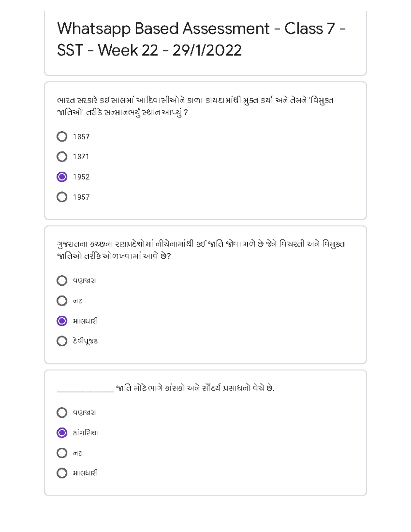Select માલધારી in the third question
411x532 pixels.
coord(62,473)
